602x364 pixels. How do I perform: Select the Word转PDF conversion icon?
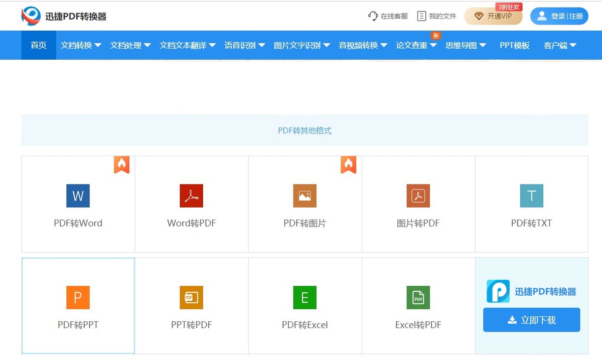pyautogui.click(x=191, y=196)
